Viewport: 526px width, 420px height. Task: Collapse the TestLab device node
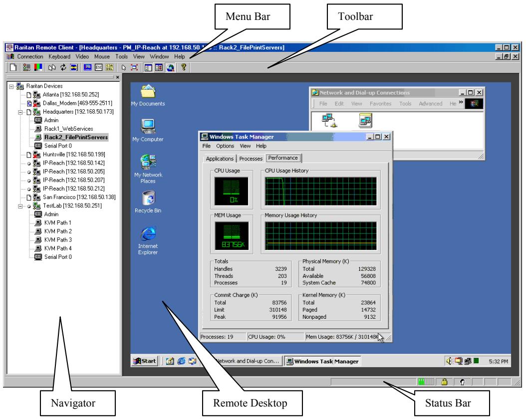point(20,206)
